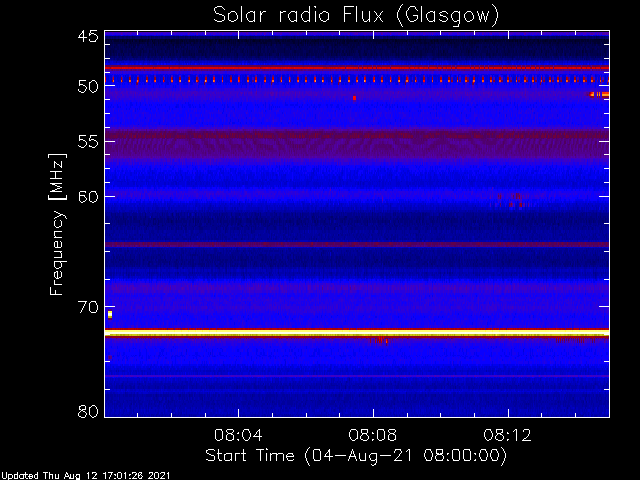Click the 'Start Time (04-Aug-21 08:00:00)' label
Screen dimensions: 640x480
pyautogui.click(x=356, y=456)
